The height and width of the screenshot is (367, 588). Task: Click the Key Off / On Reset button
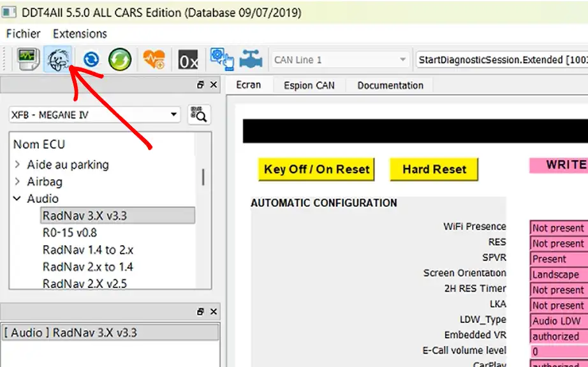coord(316,169)
